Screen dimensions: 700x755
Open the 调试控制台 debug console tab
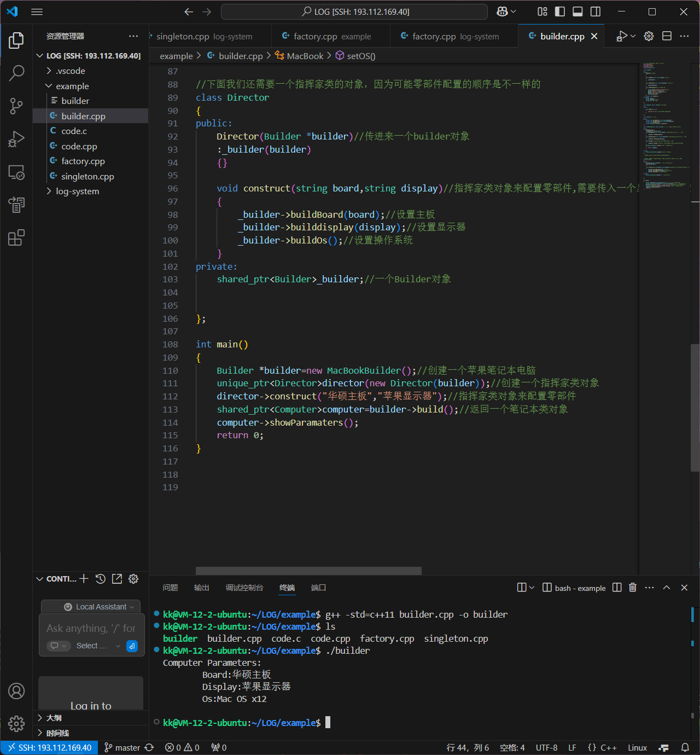[244, 588]
